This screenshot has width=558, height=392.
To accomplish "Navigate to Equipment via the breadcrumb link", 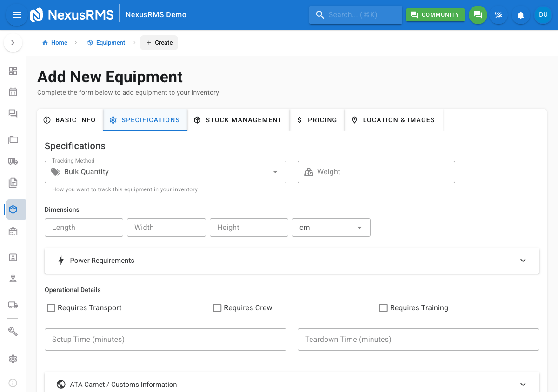I will pyautogui.click(x=110, y=42).
